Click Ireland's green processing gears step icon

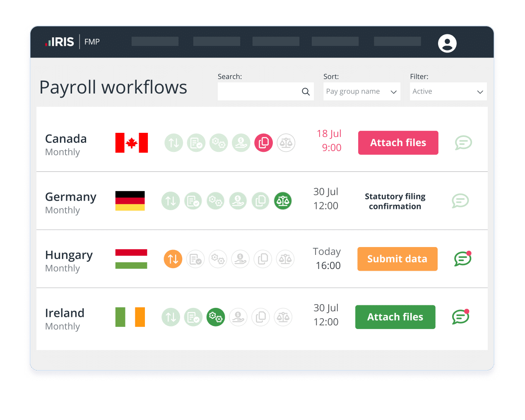[216, 317]
